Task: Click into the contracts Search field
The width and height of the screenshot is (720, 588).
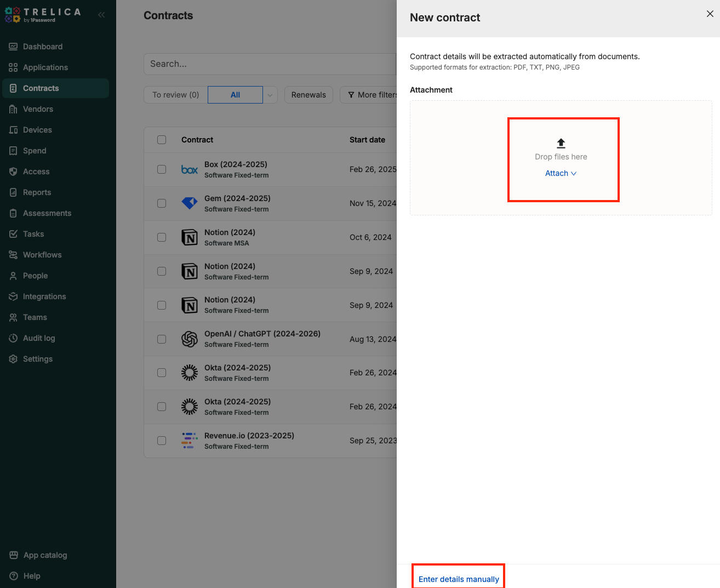Action: click(268, 64)
